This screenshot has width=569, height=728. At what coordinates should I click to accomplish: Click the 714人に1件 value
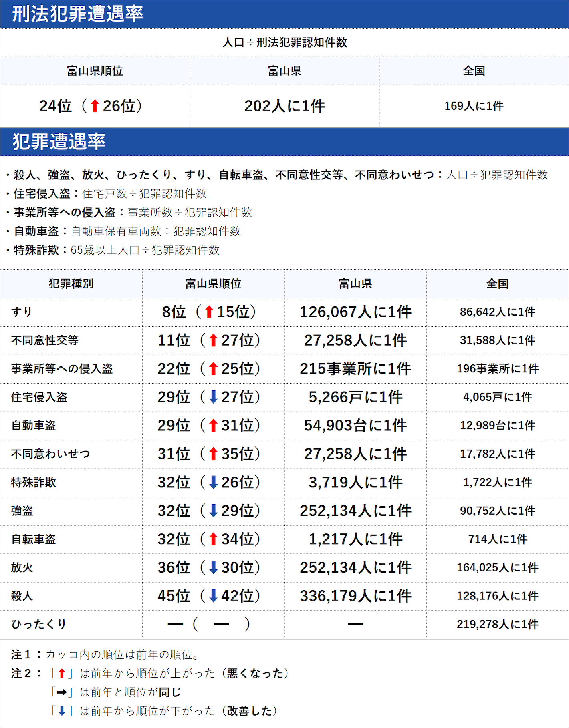(x=497, y=539)
